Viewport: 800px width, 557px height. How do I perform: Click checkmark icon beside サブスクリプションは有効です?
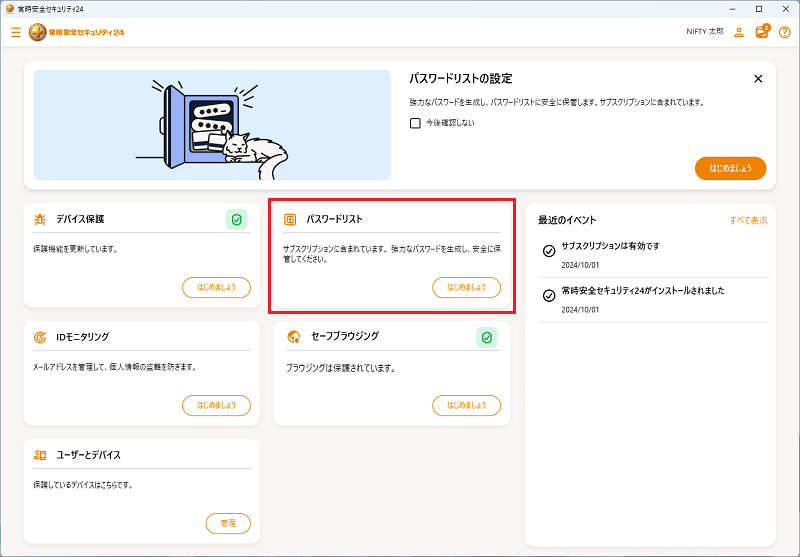pyautogui.click(x=549, y=251)
